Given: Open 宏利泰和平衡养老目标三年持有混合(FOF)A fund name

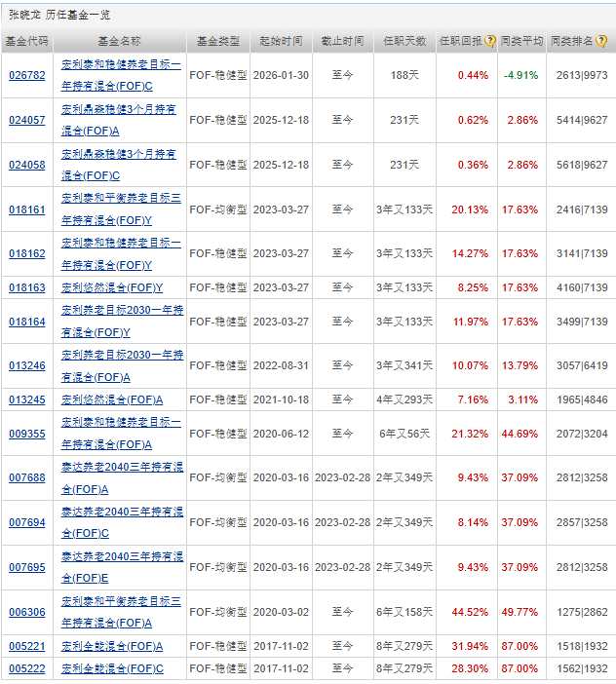Looking at the screenshot, I should pos(121,612).
